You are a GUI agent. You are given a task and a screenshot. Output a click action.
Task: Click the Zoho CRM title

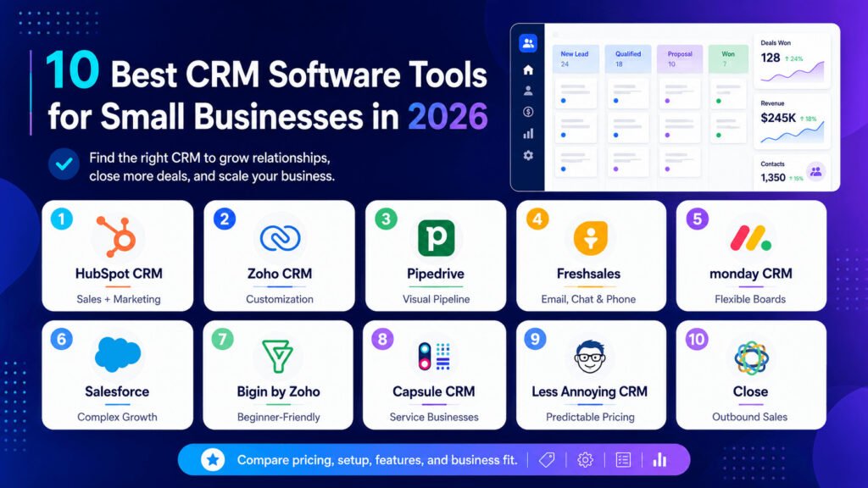point(280,274)
